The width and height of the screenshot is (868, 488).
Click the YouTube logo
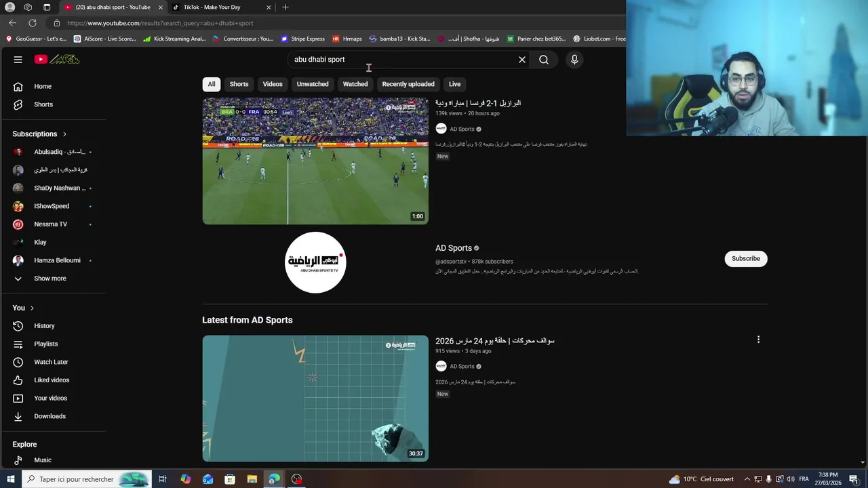pos(57,60)
